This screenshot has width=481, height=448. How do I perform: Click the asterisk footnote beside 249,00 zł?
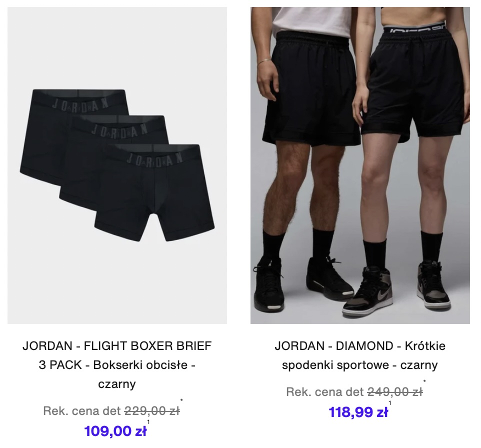pyautogui.click(x=424, y=381)
